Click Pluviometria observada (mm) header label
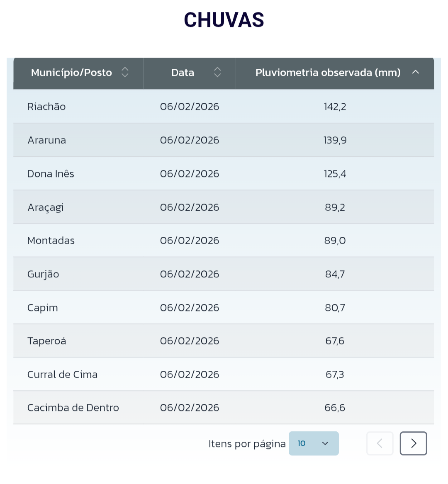The image size is (448, 484). 328,73
